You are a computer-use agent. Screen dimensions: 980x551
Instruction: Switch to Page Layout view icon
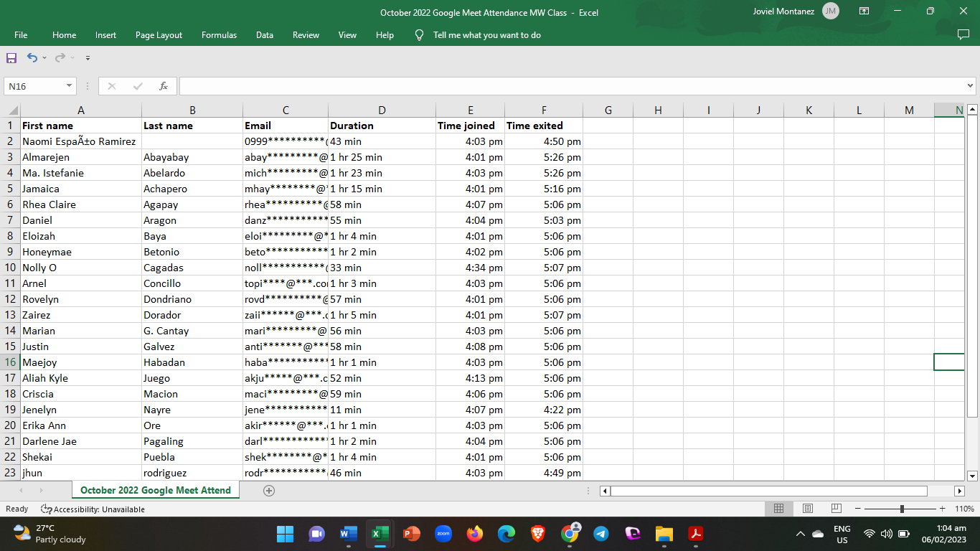[807, 509]
